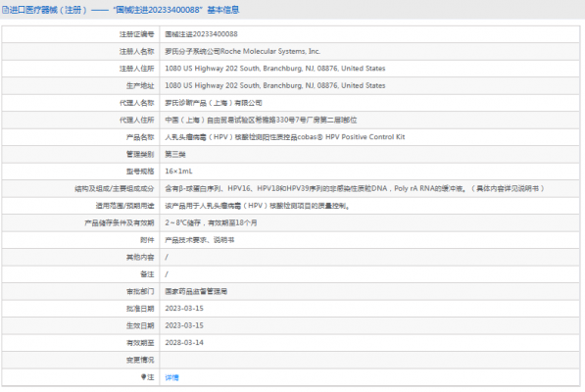Click the agent name 罗氏诊断产品（上海）有限公司
Viewport: 585px width, 392px height.
(x=214, y=103)
